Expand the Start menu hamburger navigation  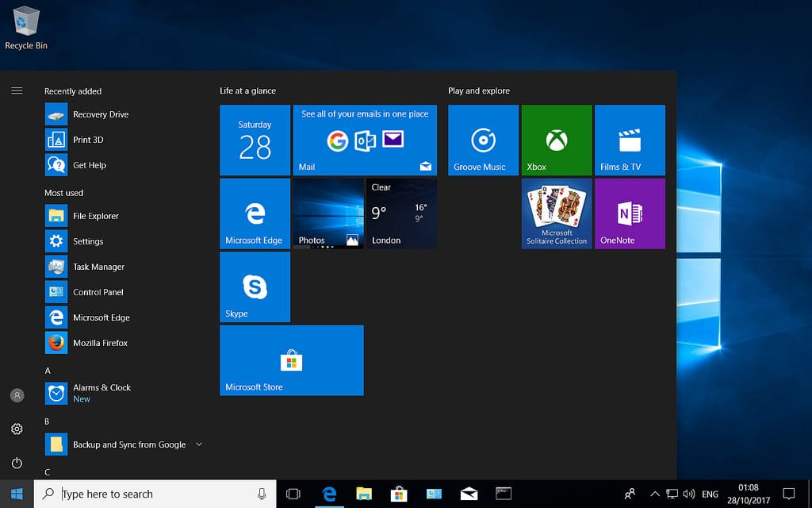click(17, 90)
